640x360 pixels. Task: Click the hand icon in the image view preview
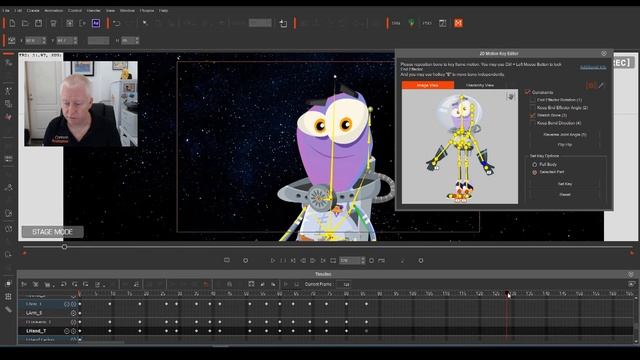(510, 96)
